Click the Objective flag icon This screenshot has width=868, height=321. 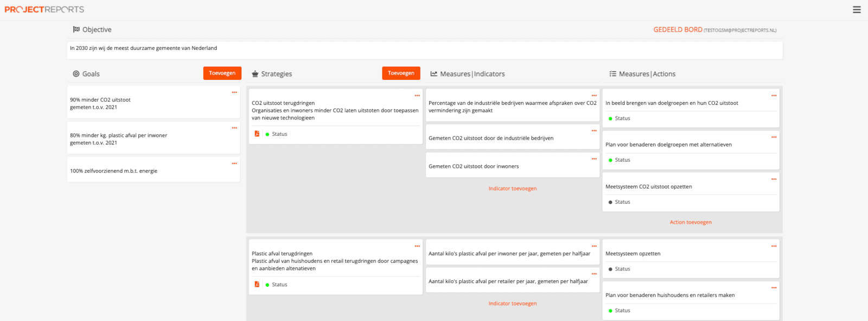pyautogui.click(x=76, y=29)
